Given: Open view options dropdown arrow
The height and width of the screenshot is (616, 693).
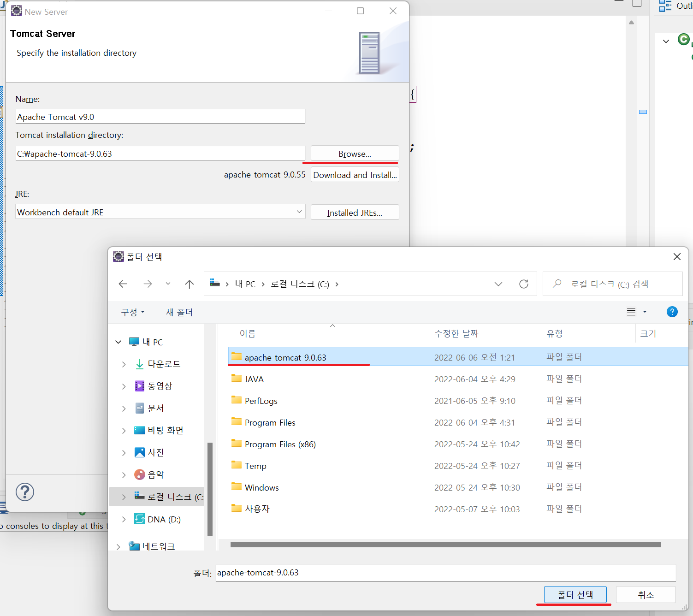Looking at the screenshot, I should tap(645, 312).
